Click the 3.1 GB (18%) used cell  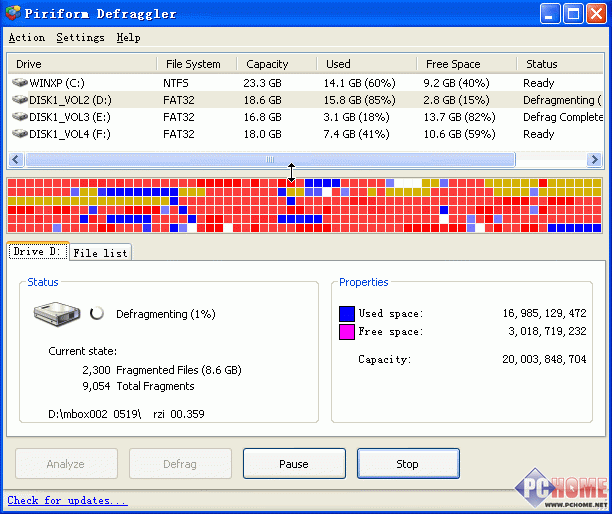[356, 117]
